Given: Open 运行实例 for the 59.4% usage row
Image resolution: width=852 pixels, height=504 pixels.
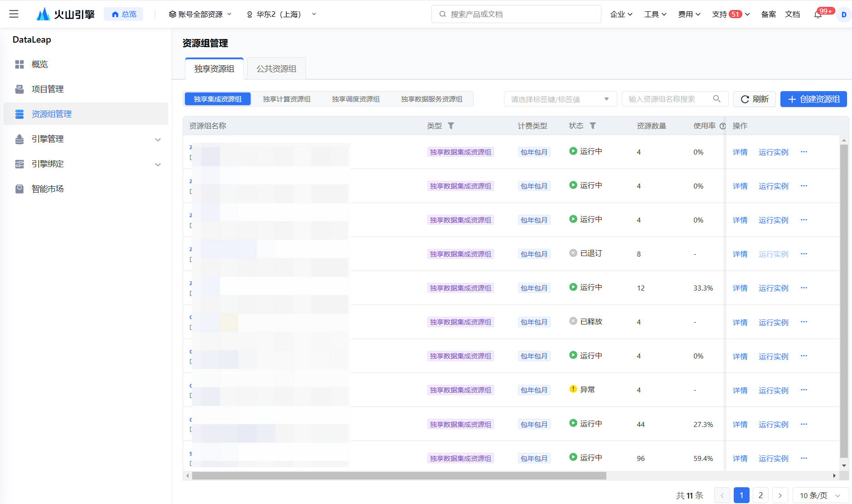Looking at the screenshot, I should coord(774,459).
